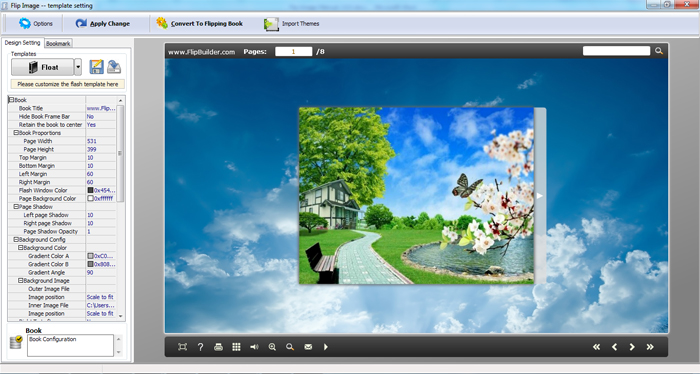The width and height of the screenshot is (700, 374).
Task: Click the Gradient Color B swatch
Action: 90,264
